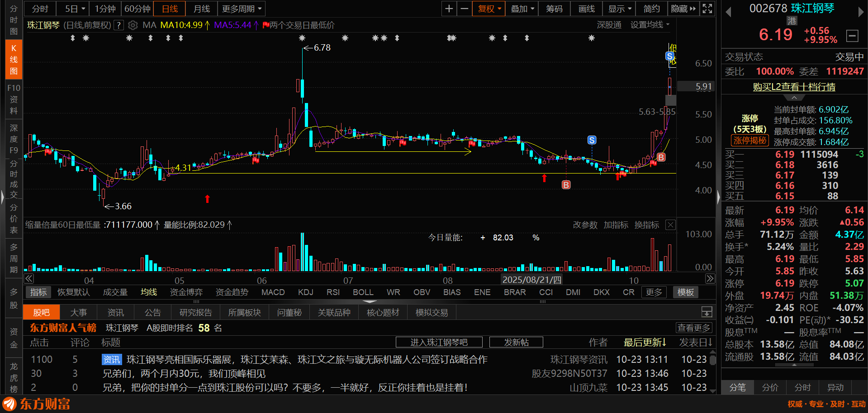Open the 显示 display dropdown
This screenshot has height=413, width=868.
[x=619, y=9]
